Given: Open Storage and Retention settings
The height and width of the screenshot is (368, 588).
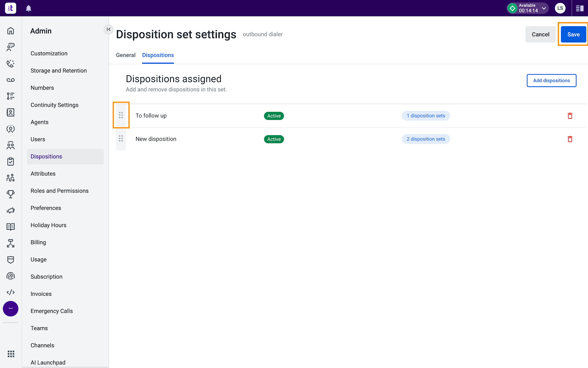Looking at the screenshot, I should [59, 71].
